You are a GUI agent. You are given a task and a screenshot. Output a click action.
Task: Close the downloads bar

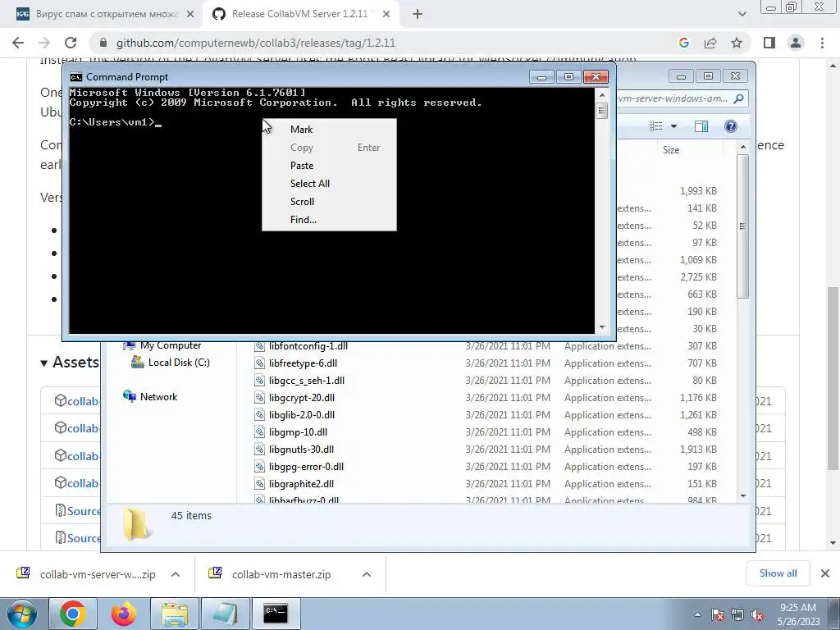(x=825, y=573)
